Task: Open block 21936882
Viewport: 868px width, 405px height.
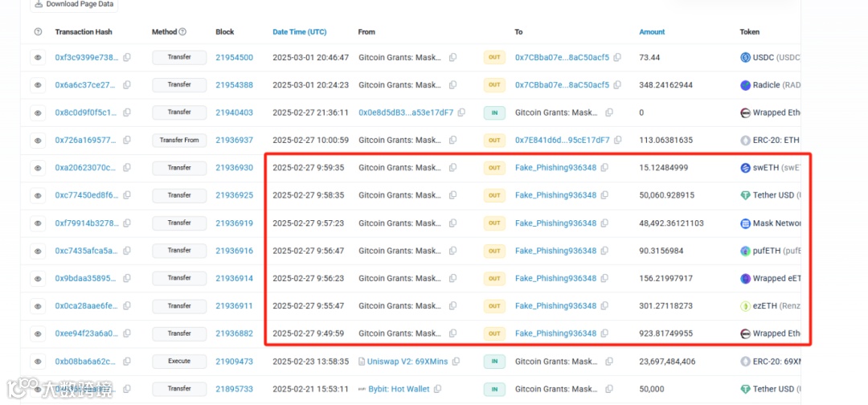Action: pyautogui.click(x=234, y=333)
